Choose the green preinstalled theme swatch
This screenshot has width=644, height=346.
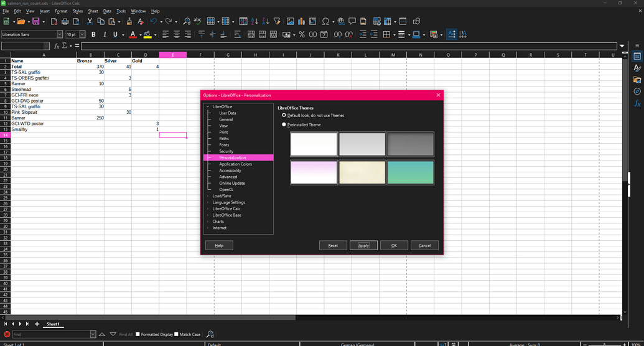tap(410, 172)
